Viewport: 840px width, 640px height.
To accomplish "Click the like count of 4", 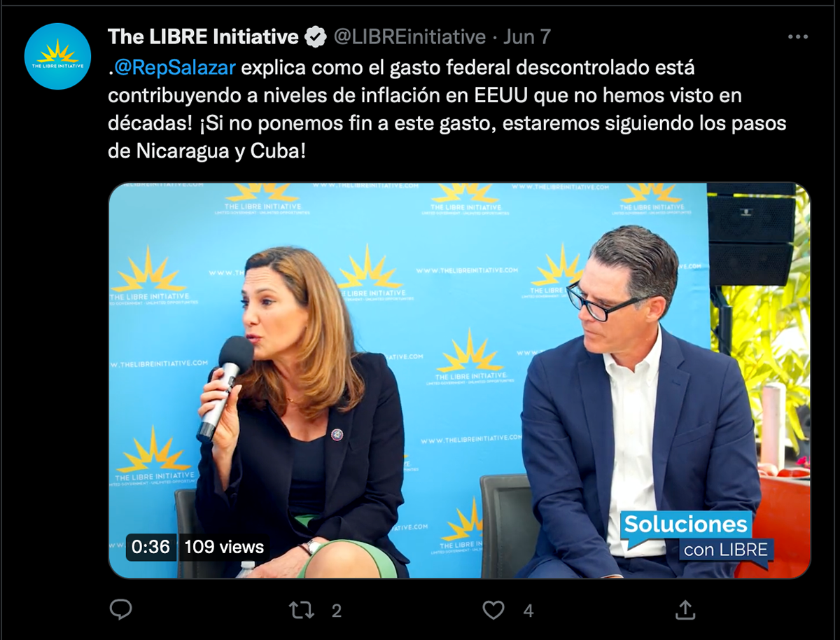I will (528, 611).
